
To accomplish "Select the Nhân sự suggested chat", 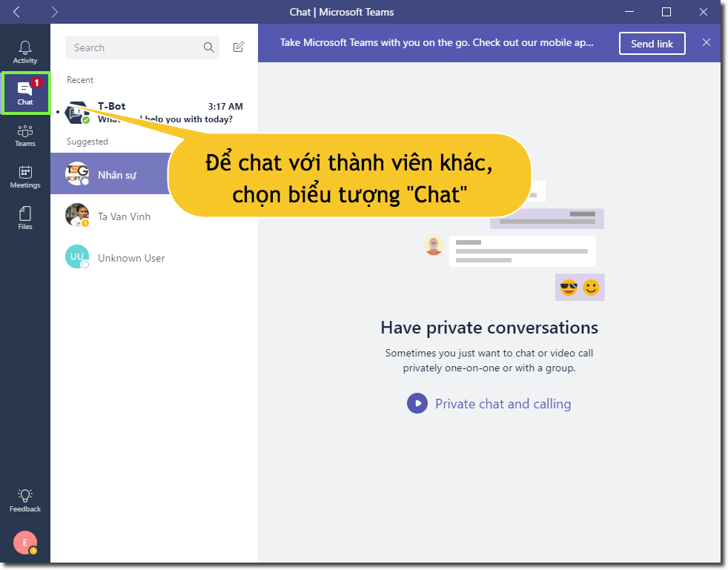I will (x=117, y=173).
